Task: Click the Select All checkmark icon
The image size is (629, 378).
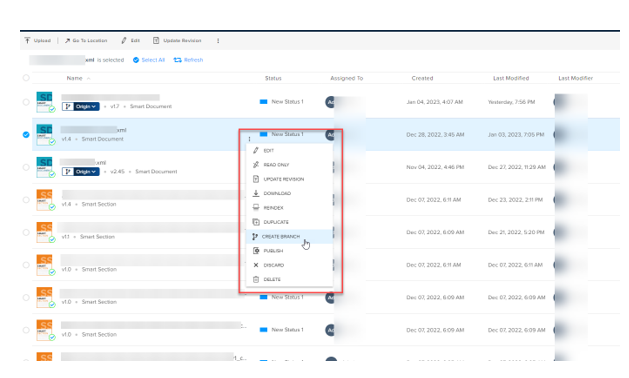Action: pyautogui.click(x=136, y=60)
